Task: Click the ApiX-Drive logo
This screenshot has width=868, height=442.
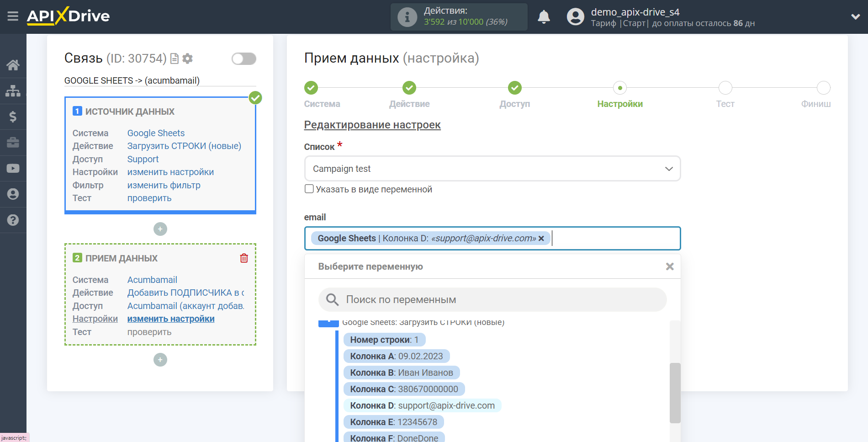Action: pyautogui.click(x=68, y=16)
